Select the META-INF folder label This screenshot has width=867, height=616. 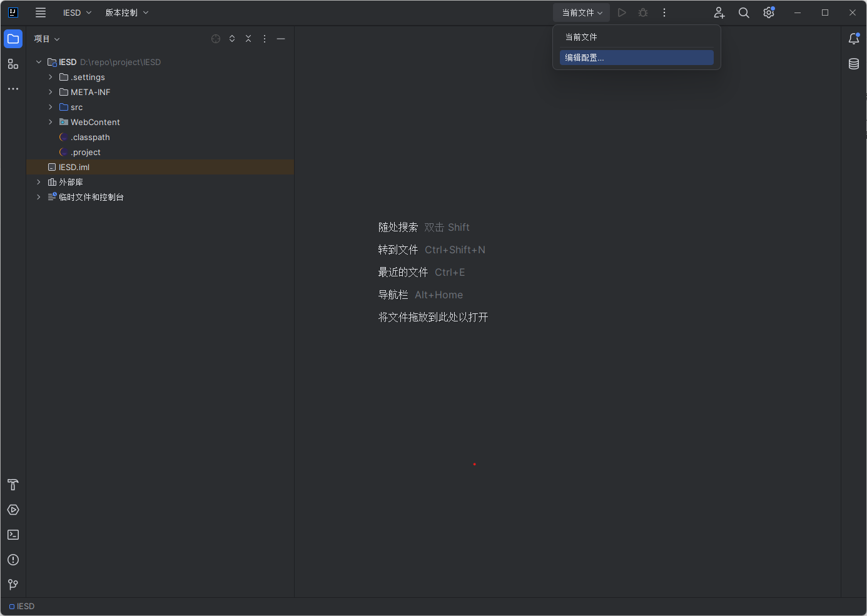point(90,92)
